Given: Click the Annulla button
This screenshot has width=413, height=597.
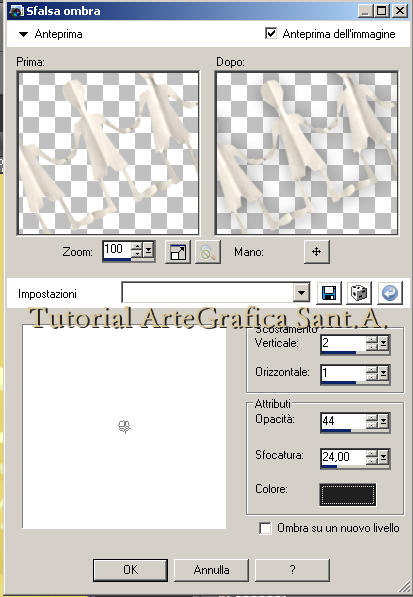Looking at the screenshot, I should point(211,570).
